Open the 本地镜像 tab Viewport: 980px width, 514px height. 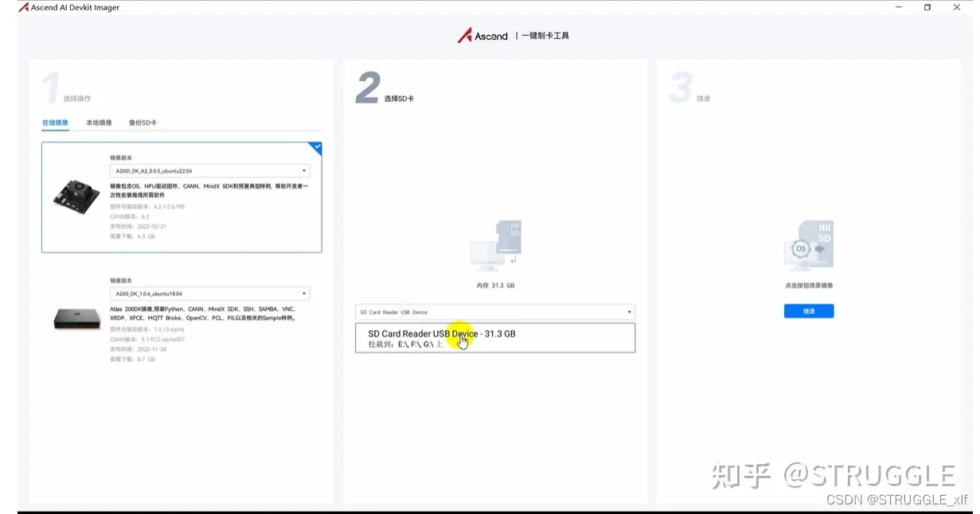click(99, 123)
